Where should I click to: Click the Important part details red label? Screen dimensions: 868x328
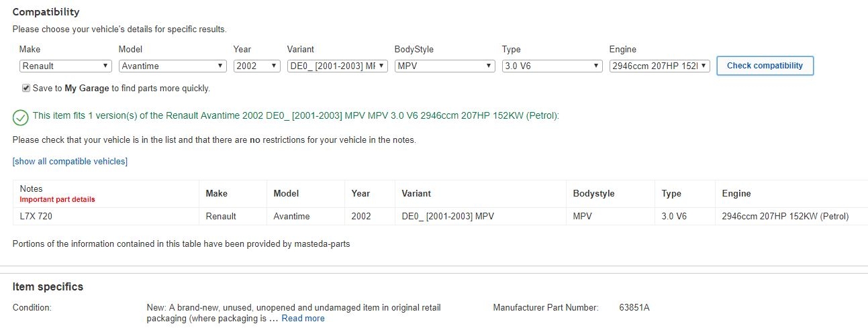coord(57,199)
